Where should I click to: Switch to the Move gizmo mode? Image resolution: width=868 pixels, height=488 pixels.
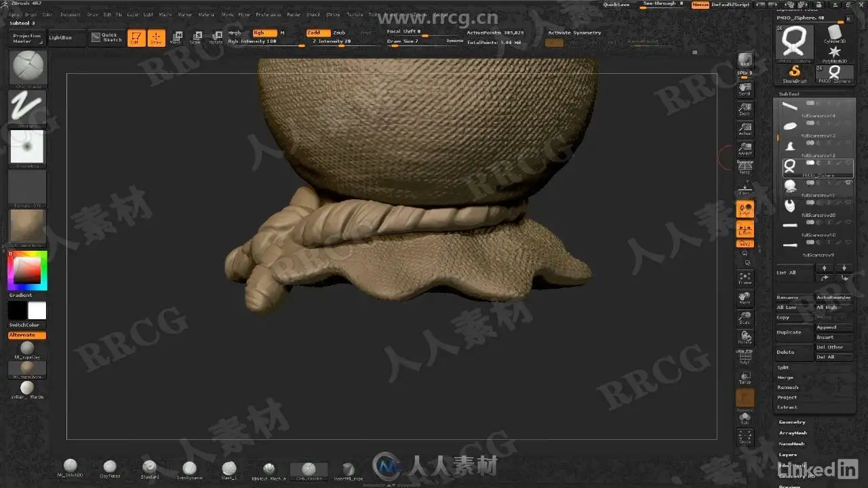[176, 38]
